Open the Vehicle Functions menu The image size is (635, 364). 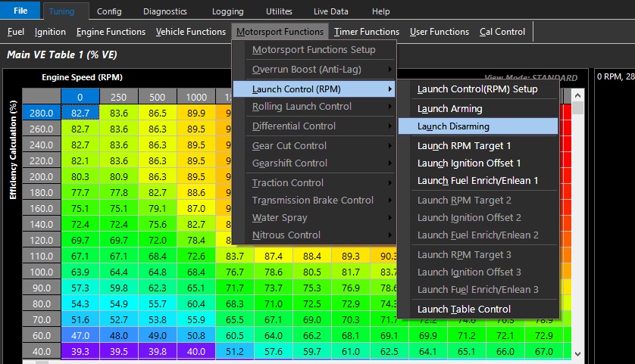coord(191,32)
